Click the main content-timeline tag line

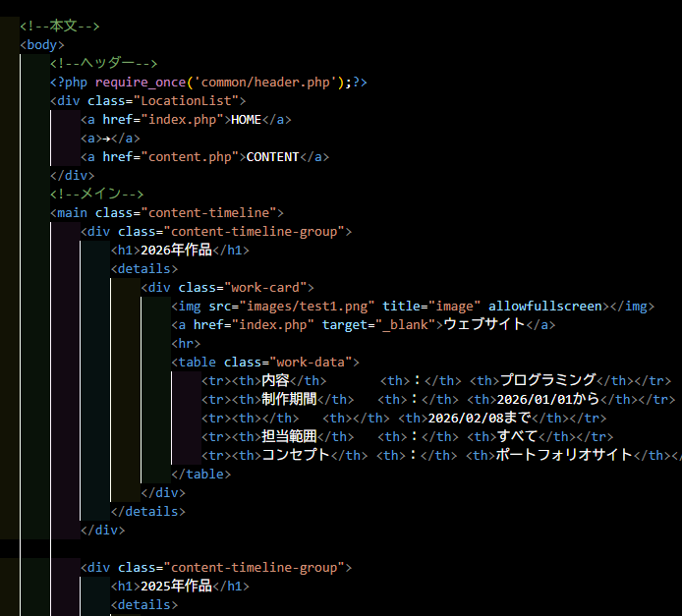(x=167, y=213)
